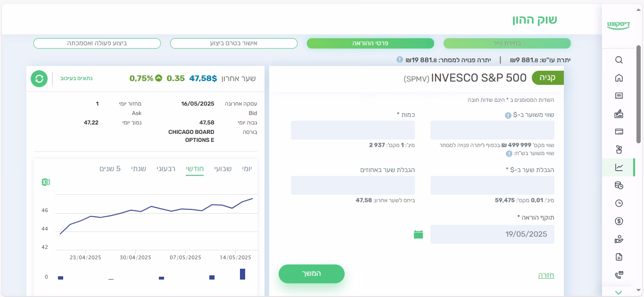This screenshot has height=297, width=644.
Task: Focus the price limit in $ field
Action: [492, 185]
